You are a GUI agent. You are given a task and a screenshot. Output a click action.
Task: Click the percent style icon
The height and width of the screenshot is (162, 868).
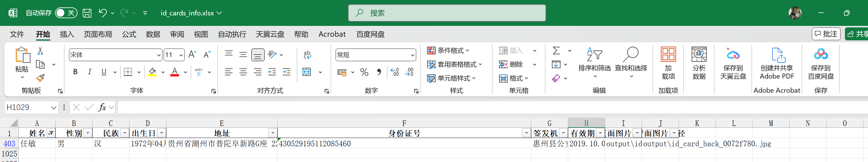pos(364,72)
